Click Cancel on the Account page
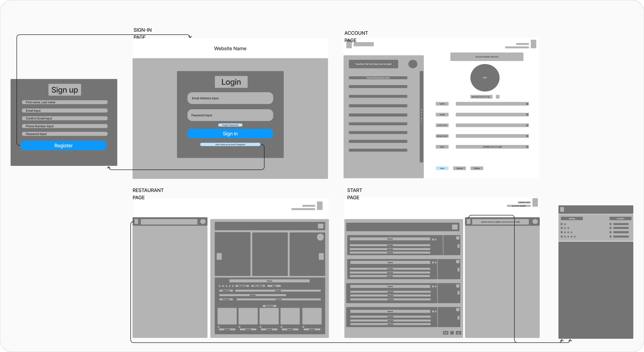 (x=459, y=168)
